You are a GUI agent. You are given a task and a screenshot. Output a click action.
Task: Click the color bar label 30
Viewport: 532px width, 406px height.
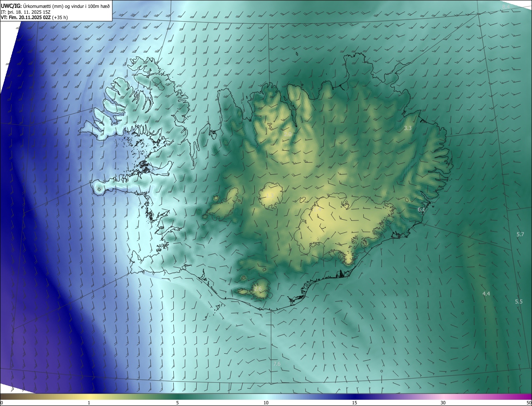click(443, 403)
